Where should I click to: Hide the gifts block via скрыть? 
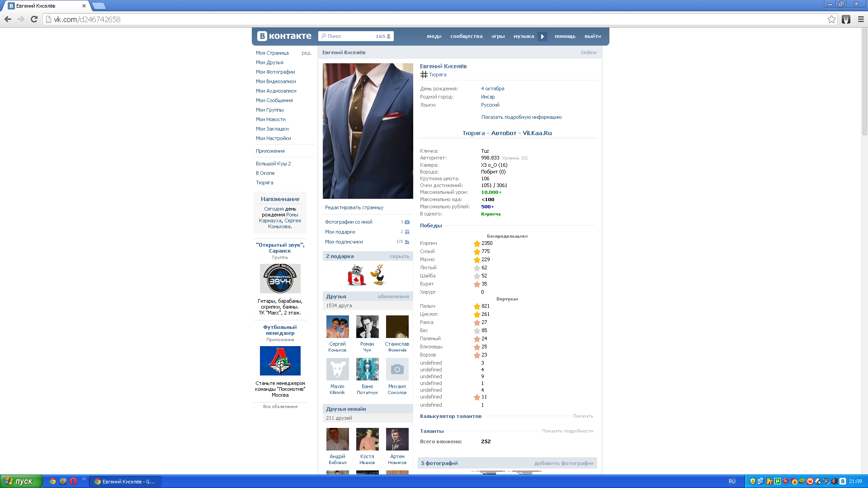(x=400, y=256)
